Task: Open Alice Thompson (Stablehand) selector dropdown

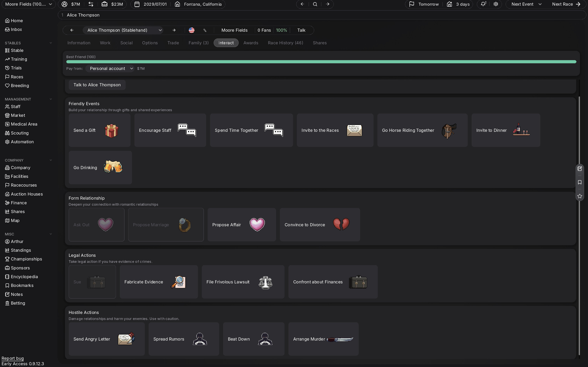Action: (123, 30)
